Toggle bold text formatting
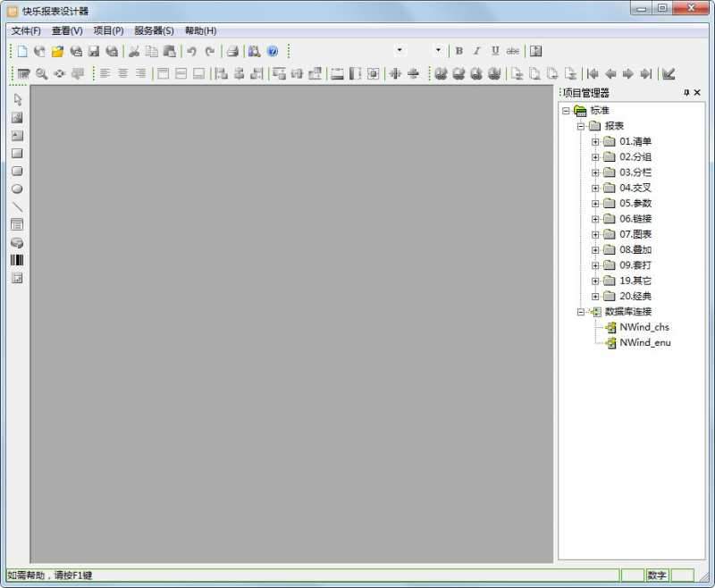Image resolution: width=715 pixels, height=588 pixels. 459,51
